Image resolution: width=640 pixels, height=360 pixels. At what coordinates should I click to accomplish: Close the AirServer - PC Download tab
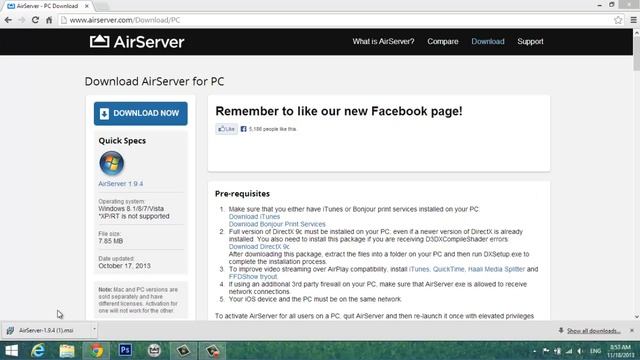87,6
